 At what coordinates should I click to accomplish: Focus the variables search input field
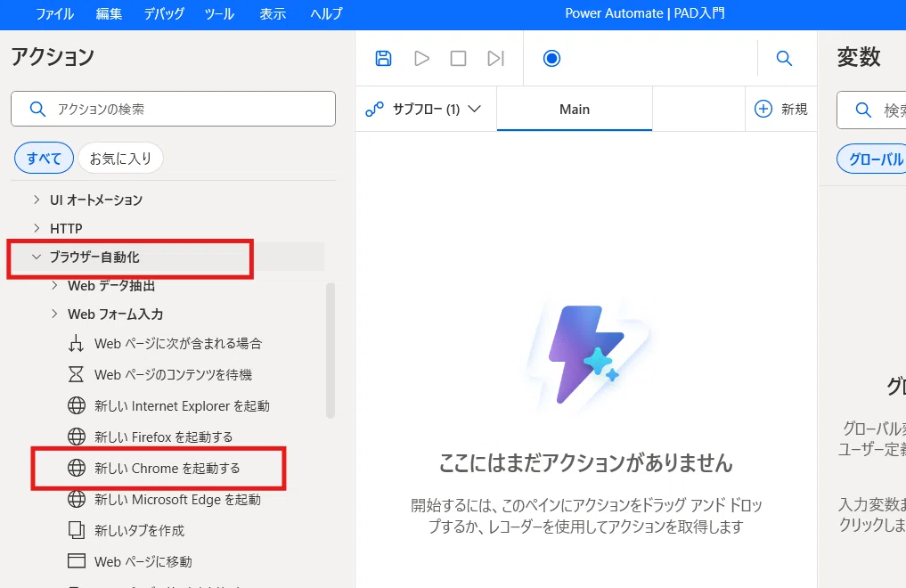click(x=871, y=110)
